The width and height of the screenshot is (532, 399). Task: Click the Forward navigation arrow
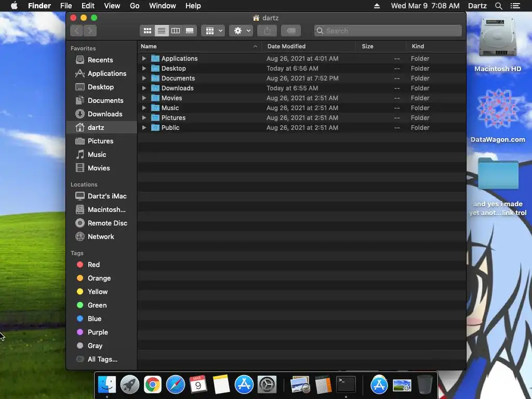pyautogui.click(x=90, y=31)
